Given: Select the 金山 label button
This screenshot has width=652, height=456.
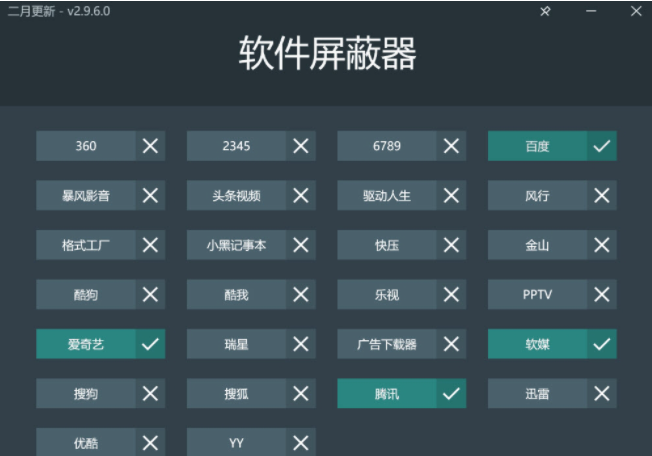Looking at the screenshot, I should coord(537,245).
